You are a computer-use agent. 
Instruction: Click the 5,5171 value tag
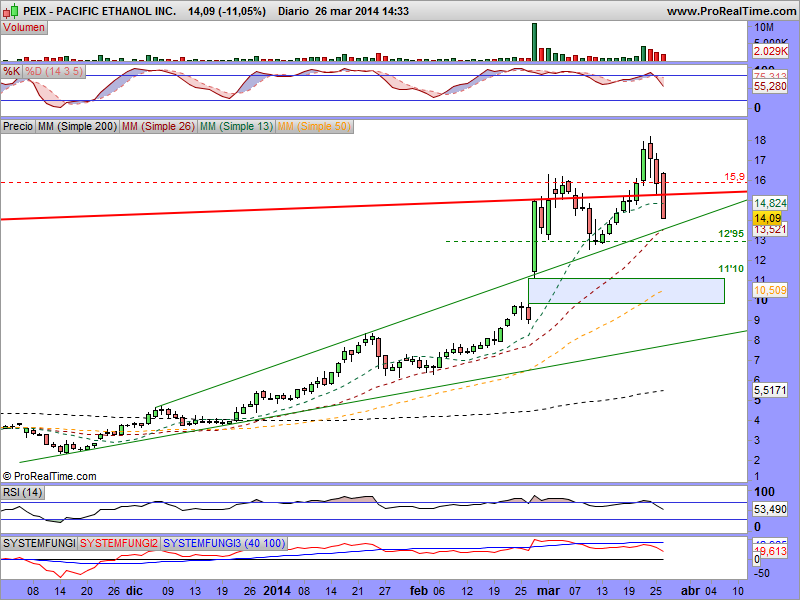pyautogui.click(x=770, y=390)
